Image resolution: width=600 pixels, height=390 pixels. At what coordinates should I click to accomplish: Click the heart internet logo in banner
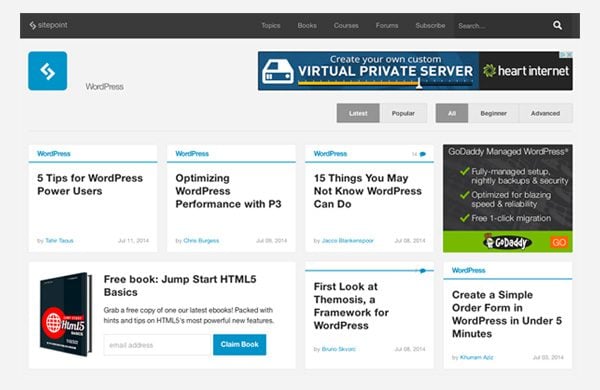[526, 71]
